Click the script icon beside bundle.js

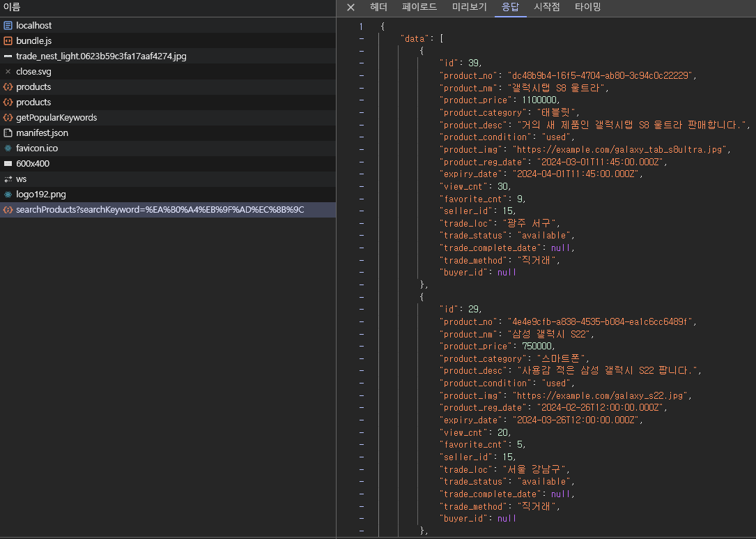tap(8, 41)
